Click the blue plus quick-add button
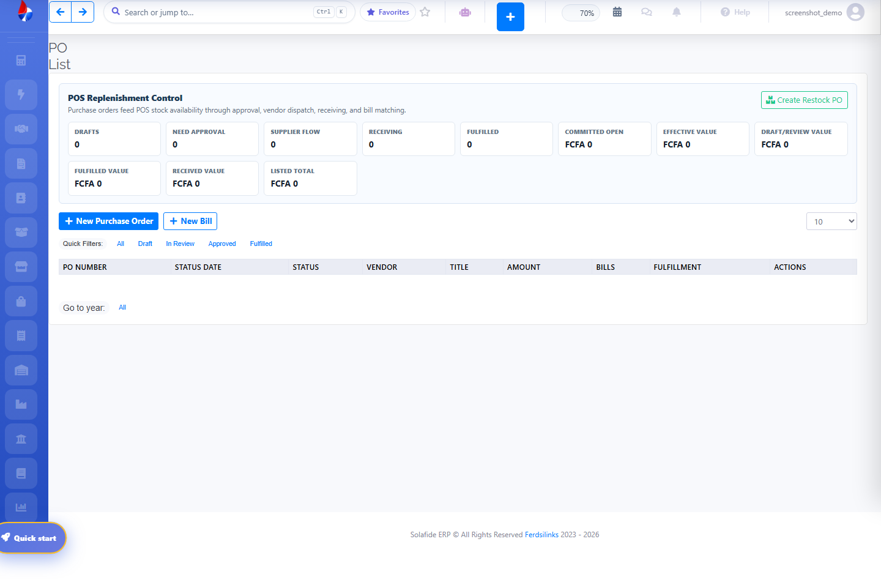 [510, 17]
